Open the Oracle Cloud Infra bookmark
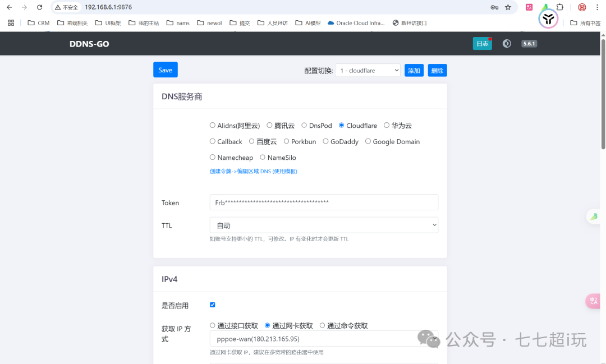606x364 pixels. pyautogui.click(x=356, y=23)
